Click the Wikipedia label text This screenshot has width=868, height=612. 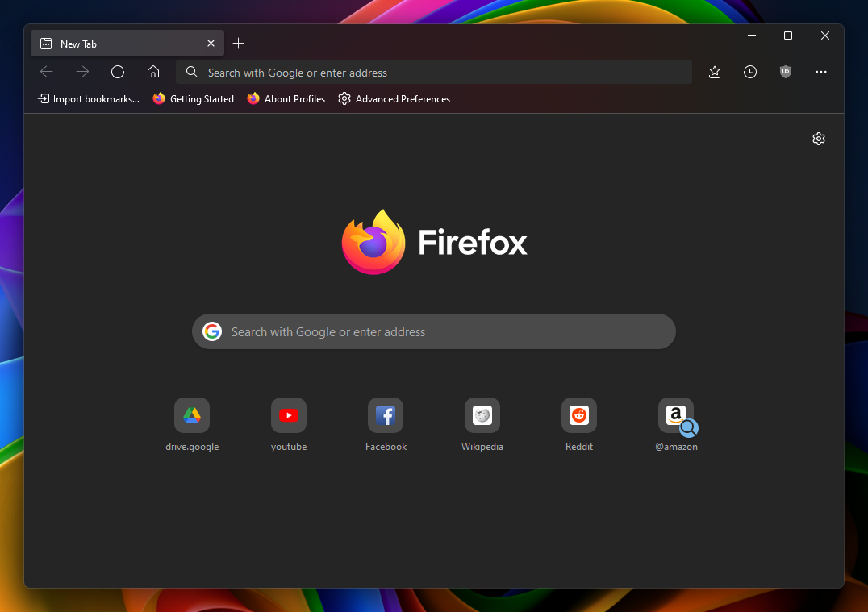click(x=482, y=447)
